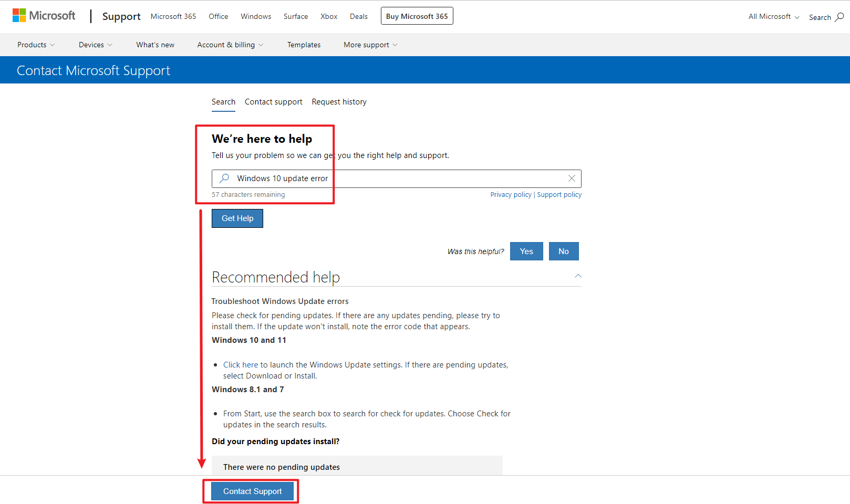
Task: Collapse the Recommended help section
Action: click(577, 276)
